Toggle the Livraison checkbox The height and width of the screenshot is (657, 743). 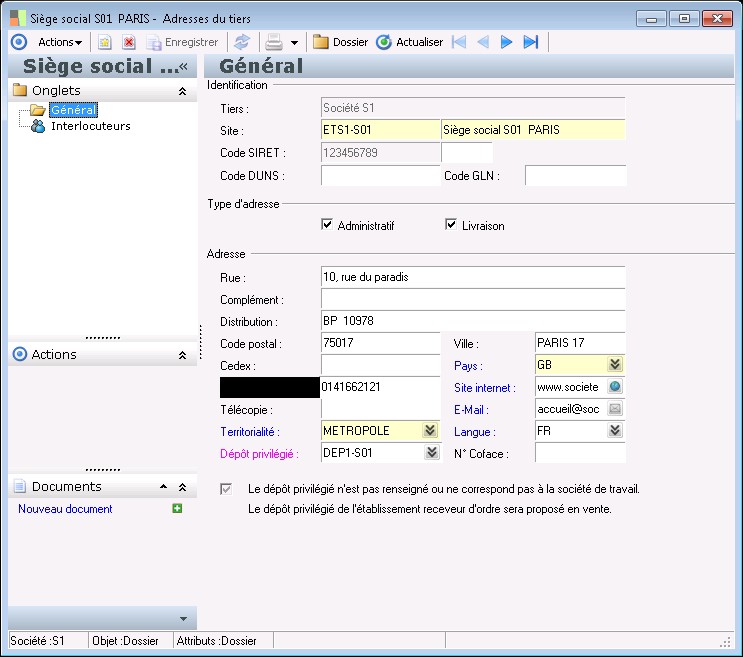(451, 225)
